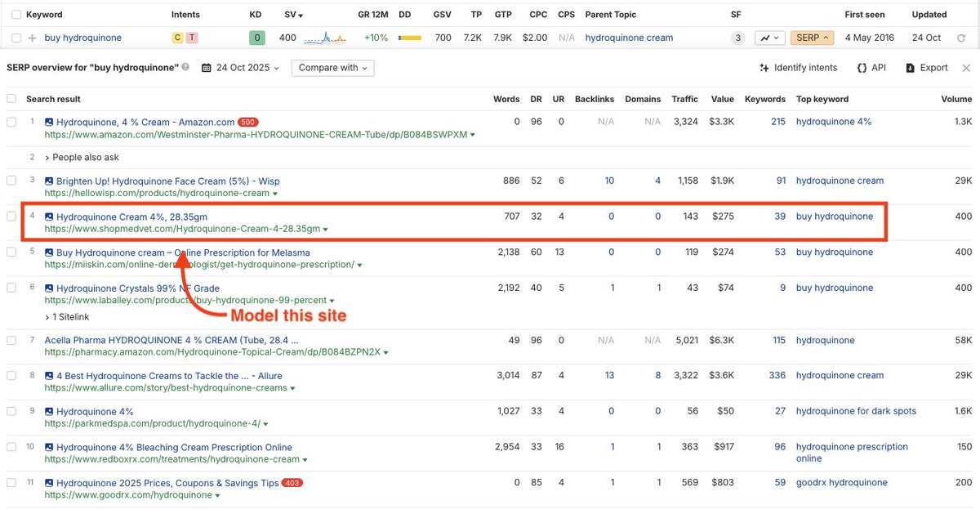Click the refresh icon next to 24 Oct

tap(961, 38)
